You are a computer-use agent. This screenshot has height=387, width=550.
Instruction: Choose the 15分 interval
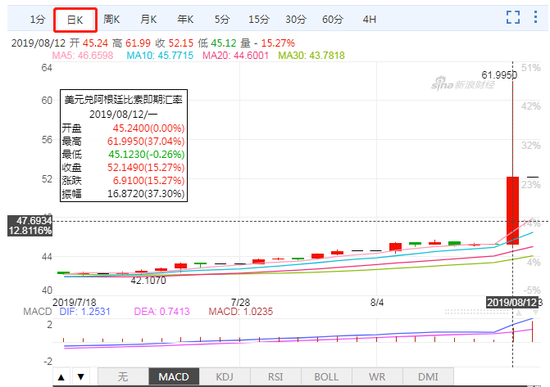(x=259, y=19)
